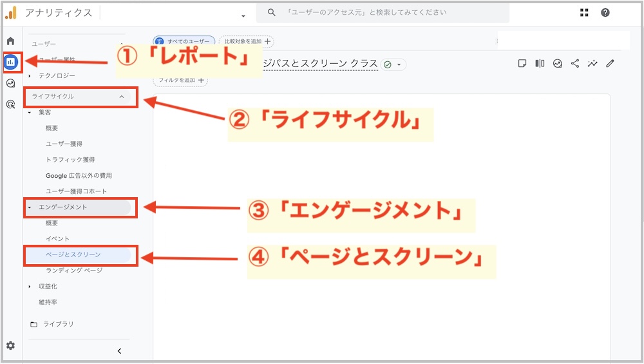Screen dimensions: 644x364
Task: Expand the 収益化 group
Action: (x=30, y=286)
